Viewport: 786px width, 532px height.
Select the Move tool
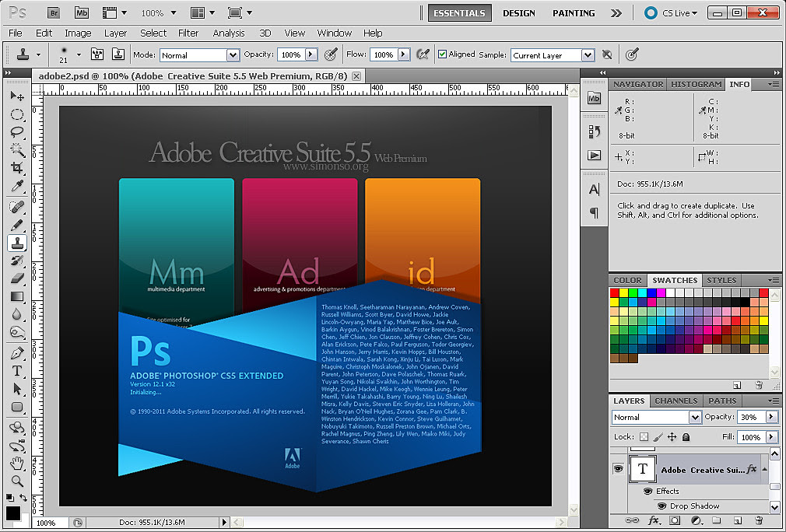point(17,96)
